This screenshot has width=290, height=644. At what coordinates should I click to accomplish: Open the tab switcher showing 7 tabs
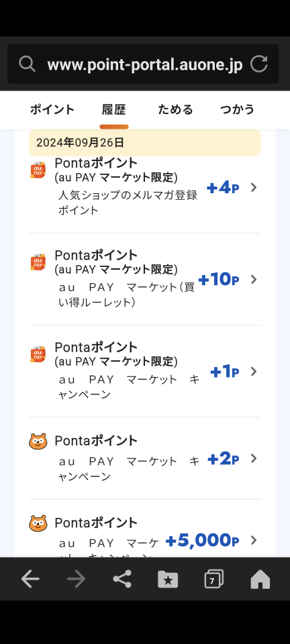[x=214, y=579]
